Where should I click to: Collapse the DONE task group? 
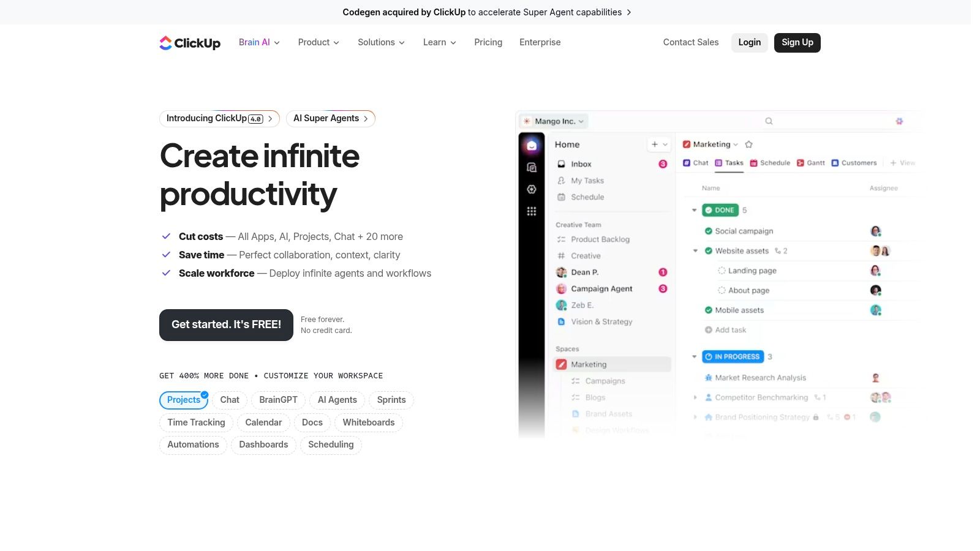coord(694,210)
